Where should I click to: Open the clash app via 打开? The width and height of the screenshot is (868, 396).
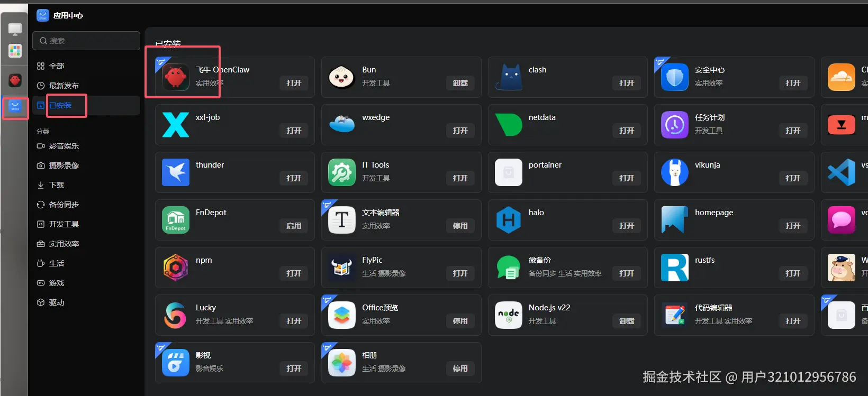coord(627,83)
